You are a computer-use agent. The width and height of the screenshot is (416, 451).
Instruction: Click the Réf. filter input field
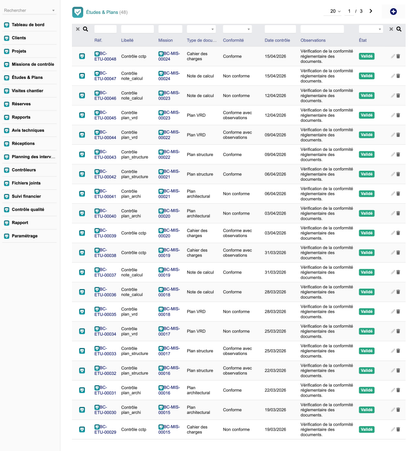[105, 29]
